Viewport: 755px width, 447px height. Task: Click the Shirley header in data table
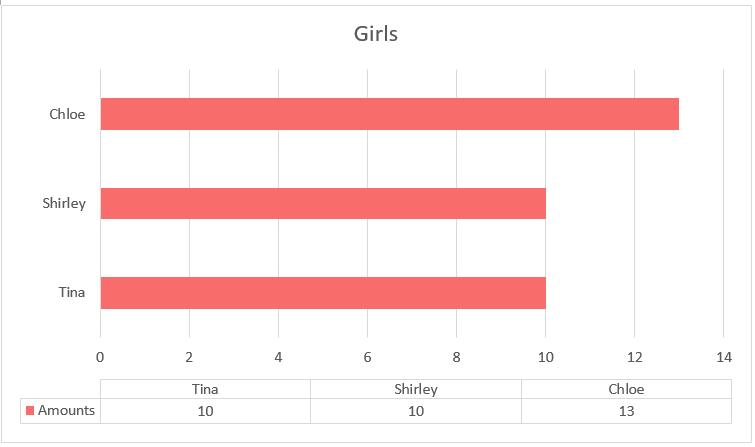[415, 389]
